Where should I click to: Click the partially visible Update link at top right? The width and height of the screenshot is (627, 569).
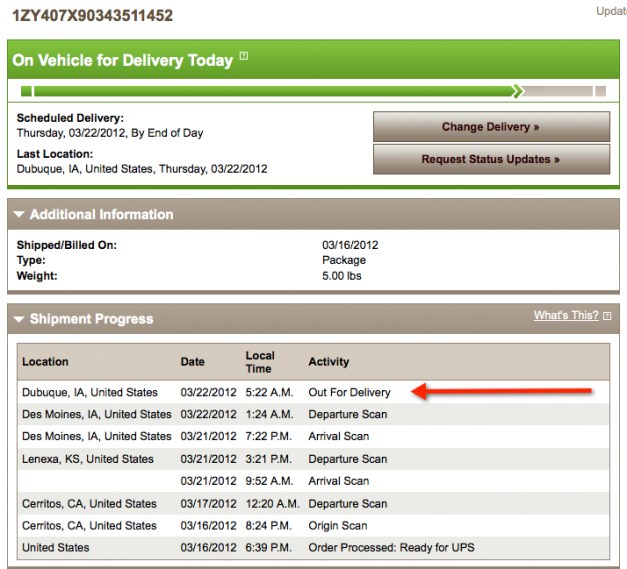click(611, 12)
